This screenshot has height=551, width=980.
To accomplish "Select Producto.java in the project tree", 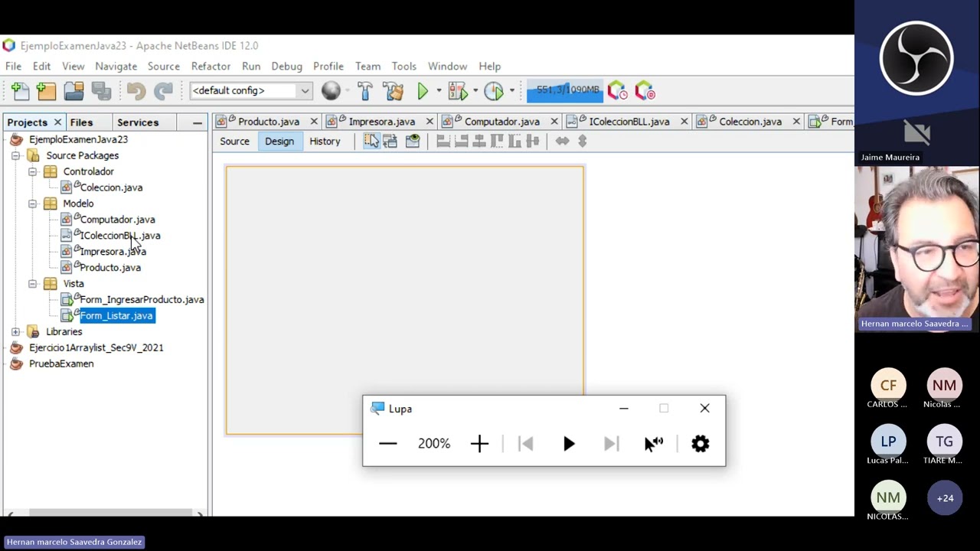I will (110, 268).
